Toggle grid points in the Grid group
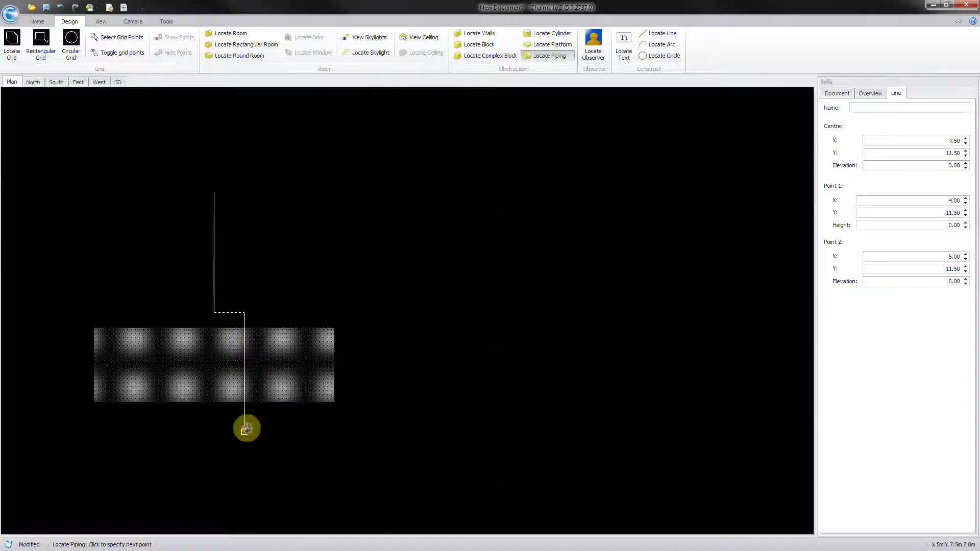Viewport: 980px width, 551px height. (117, 52)
